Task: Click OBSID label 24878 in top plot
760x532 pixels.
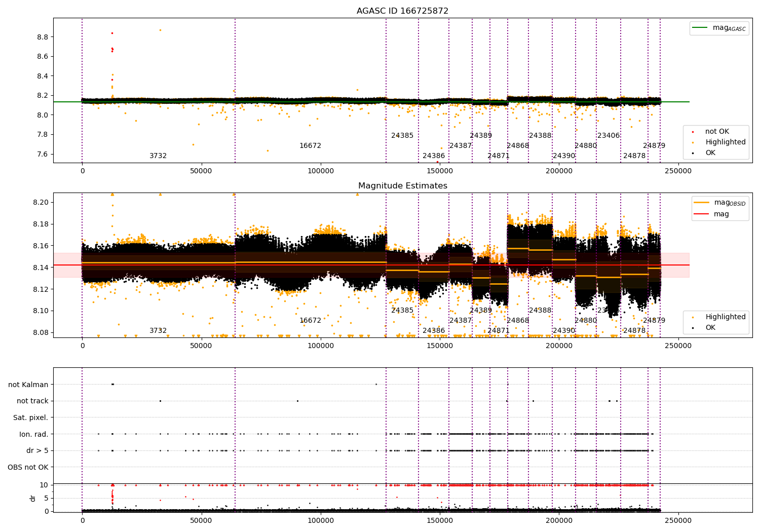Action: tap(634, 156)
